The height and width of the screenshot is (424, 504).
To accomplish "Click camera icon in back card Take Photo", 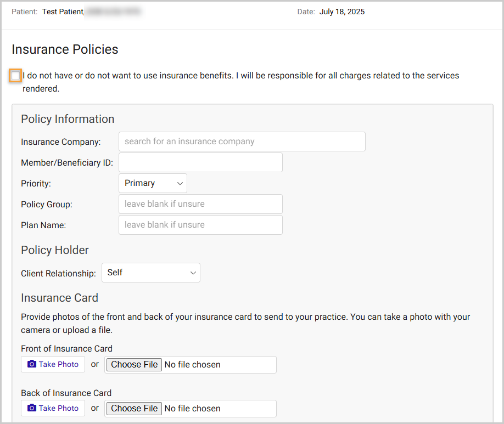I will pyautogui.click(x=32, y=408).
